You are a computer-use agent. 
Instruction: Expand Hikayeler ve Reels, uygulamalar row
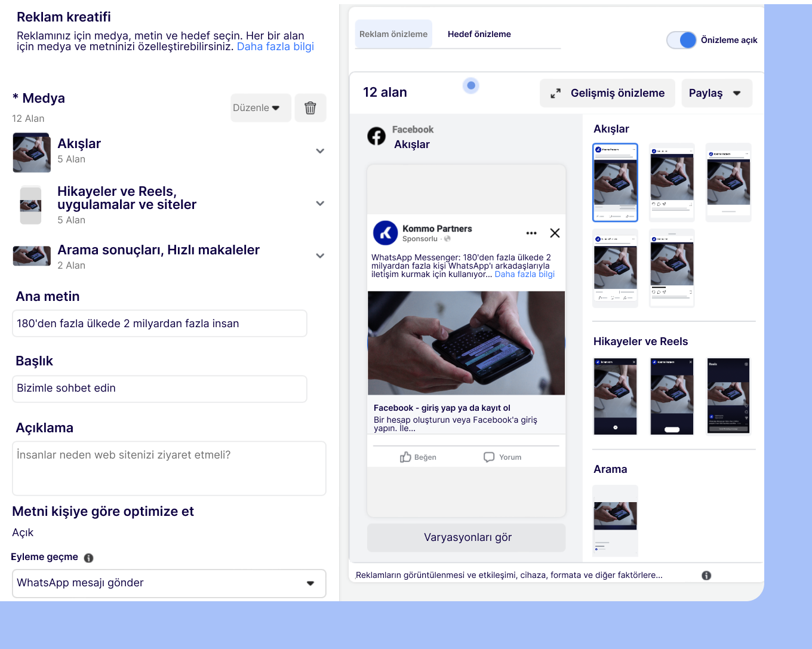[x=320, y=204]
